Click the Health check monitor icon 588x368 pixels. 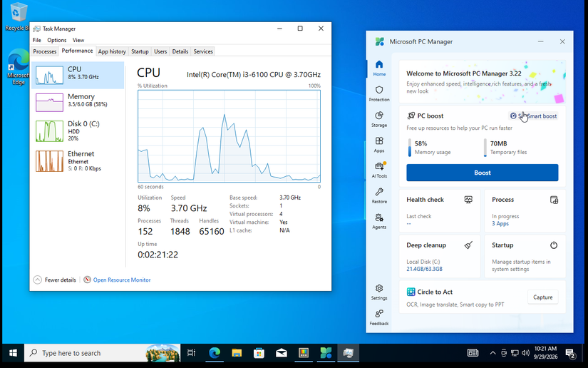click(x=468, y=200)
